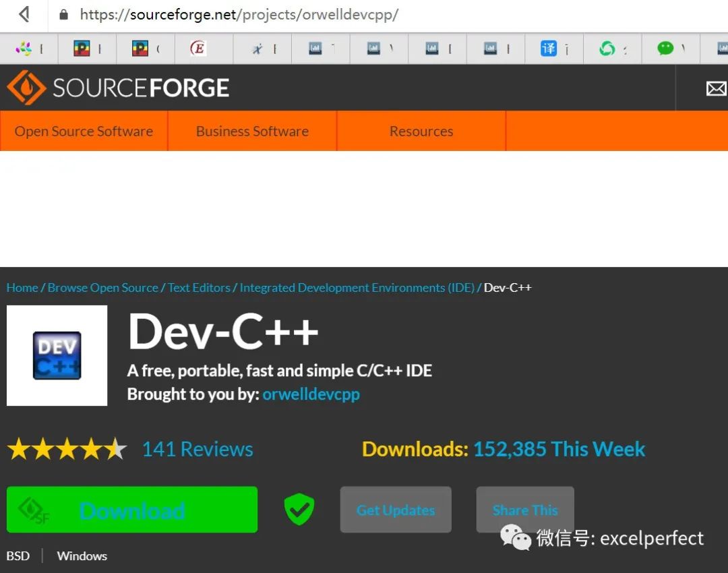
Task: Open Integrated Development Environments (IDE) breadcrumb
Action: click(357, 287)
